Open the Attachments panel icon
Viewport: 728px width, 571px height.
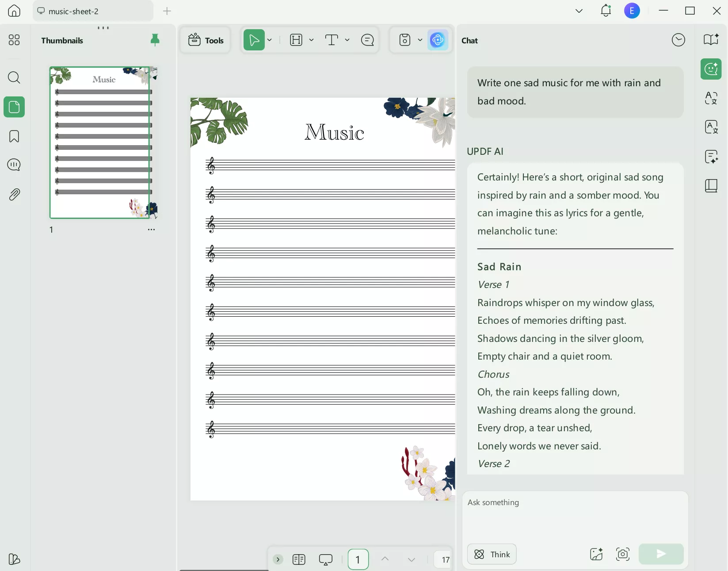tap(14, 194)
